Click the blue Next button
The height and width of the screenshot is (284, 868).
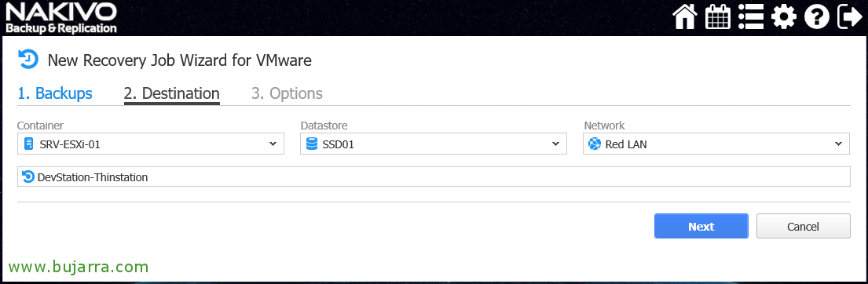point(701,226)
